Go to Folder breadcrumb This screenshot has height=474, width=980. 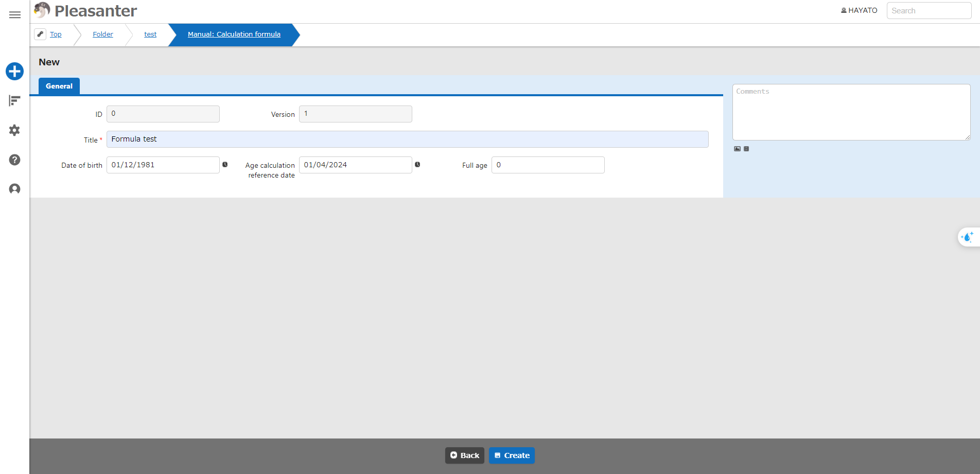point(103,34)
